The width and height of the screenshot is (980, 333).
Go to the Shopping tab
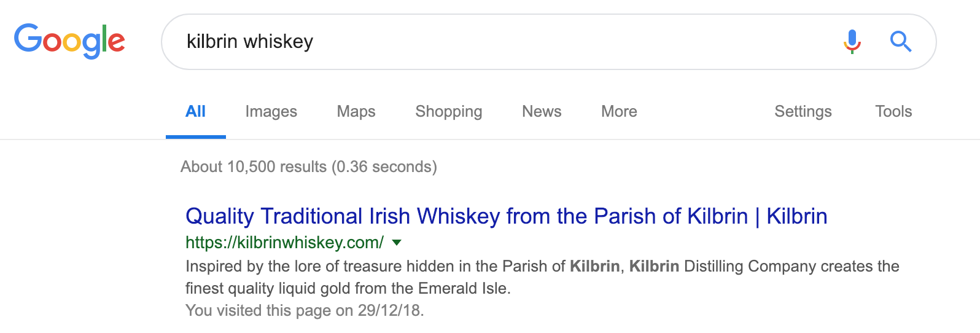click(x=448, y=111)
